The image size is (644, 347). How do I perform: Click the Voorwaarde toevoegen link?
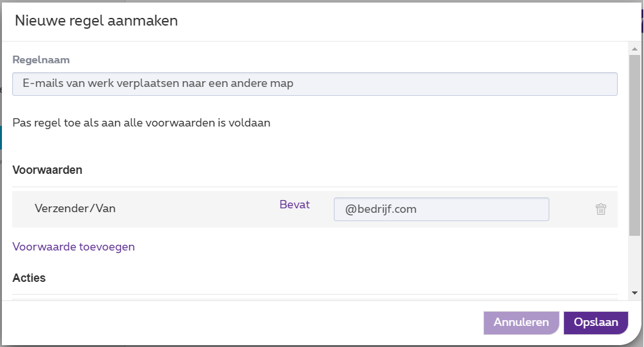[74, 247]
